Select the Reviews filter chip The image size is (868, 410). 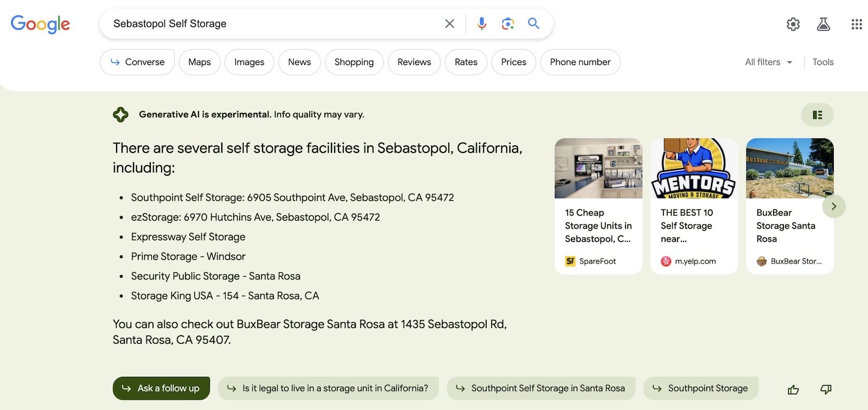[x=414, y=62]
